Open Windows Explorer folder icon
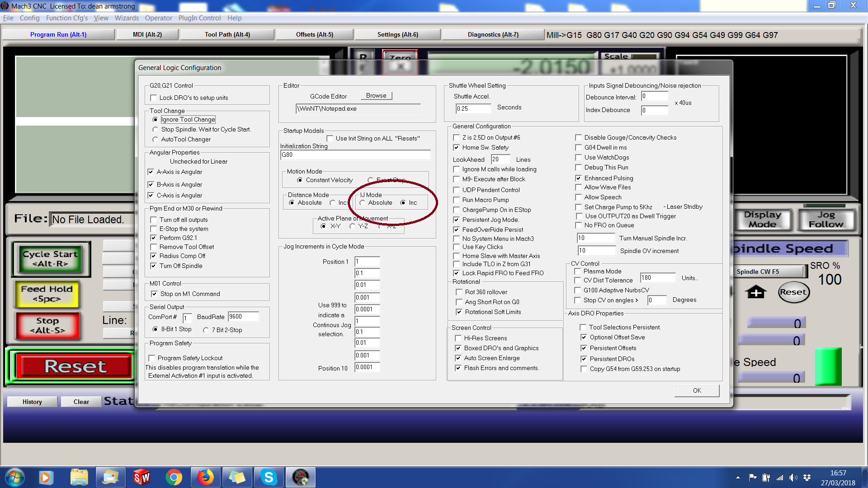This screenshot has height=488, width=868. coord(79,477)
